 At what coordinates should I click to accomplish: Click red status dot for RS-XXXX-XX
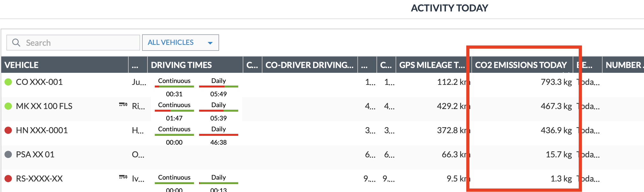point(8,179)
